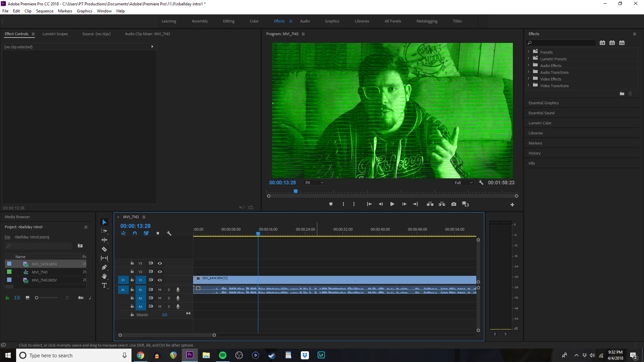Screen dimensions: 644x362
Task: Select the Razor tool
Action: [104, 249]
